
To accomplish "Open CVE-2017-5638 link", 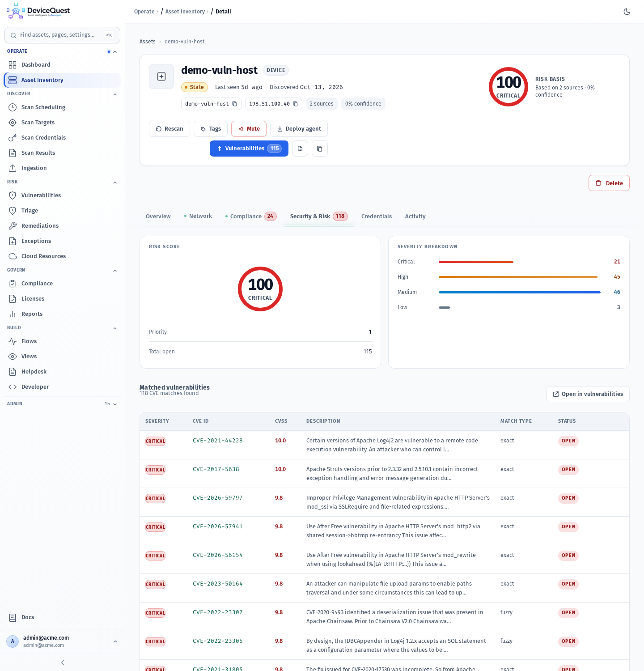I will coord(216,469).
